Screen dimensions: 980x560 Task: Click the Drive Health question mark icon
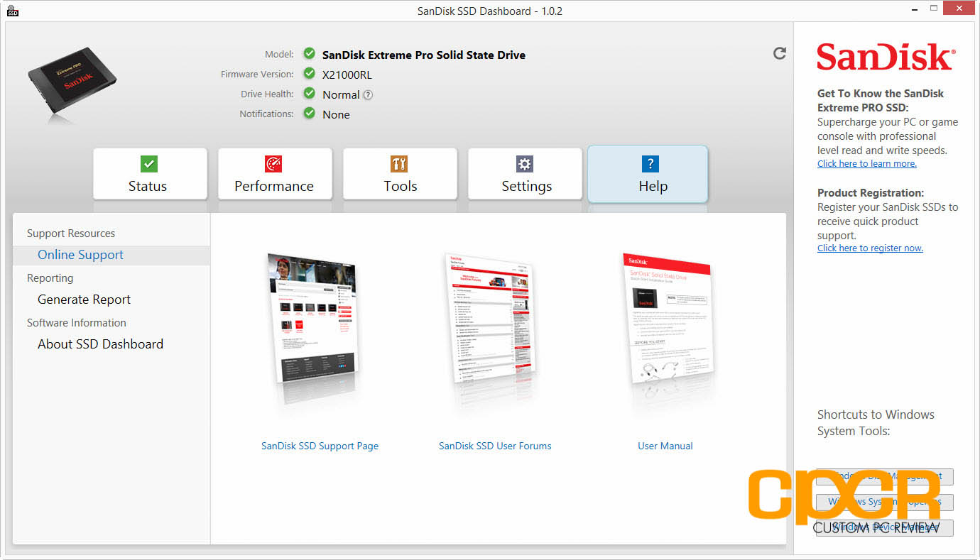click(368, 95)
